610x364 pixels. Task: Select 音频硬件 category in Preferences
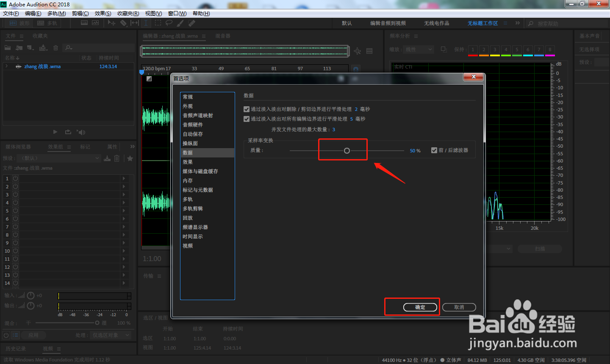coord(207,125)
